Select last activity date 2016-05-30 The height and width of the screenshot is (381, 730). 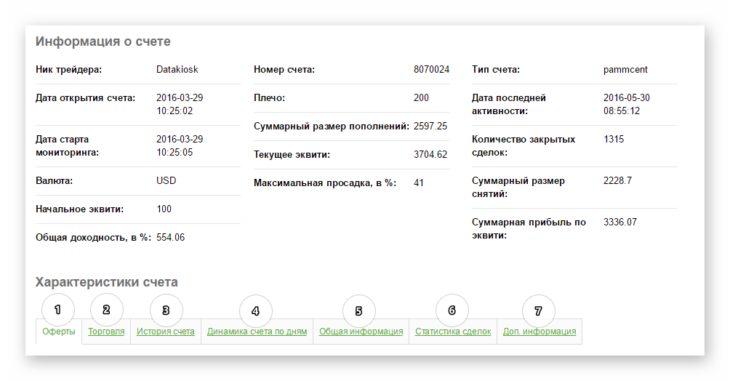(627, 98)
